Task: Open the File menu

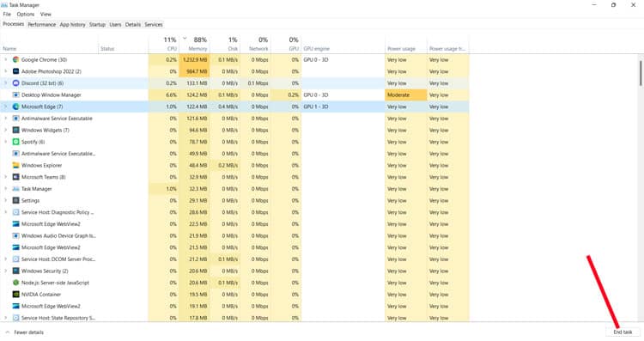Action: 7,14
